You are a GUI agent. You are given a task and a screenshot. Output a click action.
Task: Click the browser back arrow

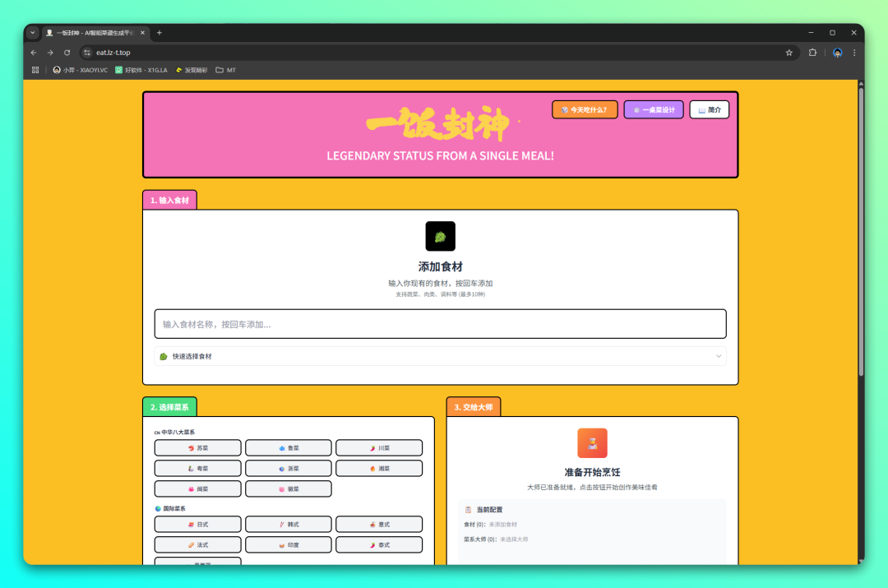tap(34, 53)
